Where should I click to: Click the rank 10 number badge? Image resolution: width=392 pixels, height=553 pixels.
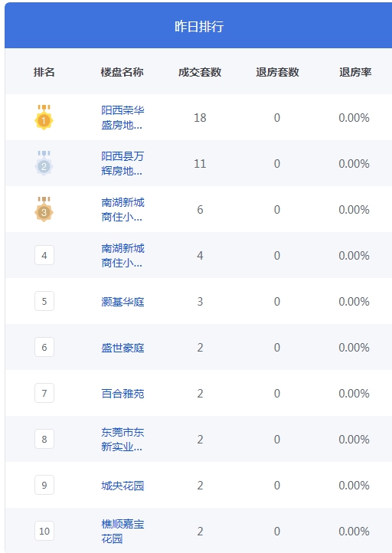click(x=44, y=531)
